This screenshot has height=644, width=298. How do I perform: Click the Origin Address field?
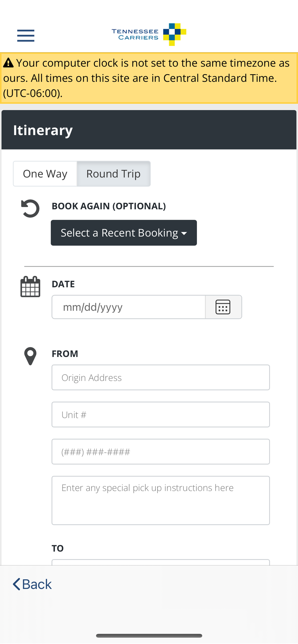pyautogui.click(x=161, y=377)
